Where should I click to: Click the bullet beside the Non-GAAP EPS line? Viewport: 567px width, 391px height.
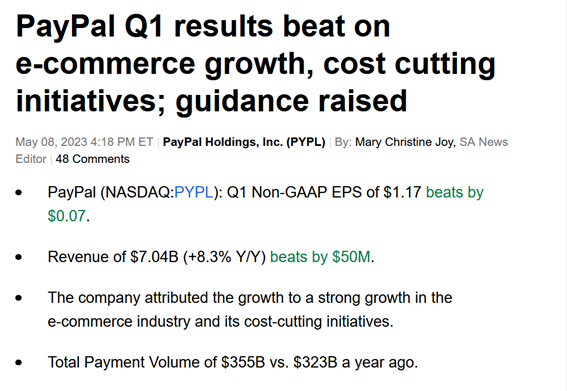tap(19, 192)
